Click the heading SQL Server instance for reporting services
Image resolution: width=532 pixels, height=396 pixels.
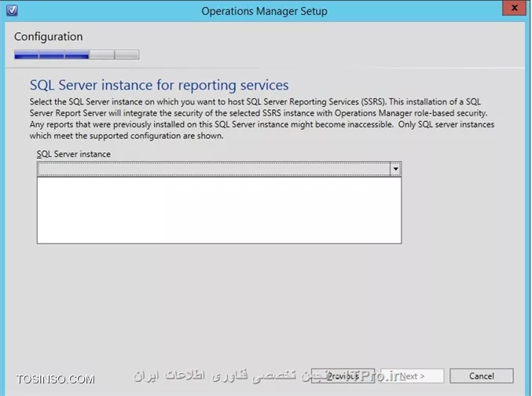pos(159,85)
